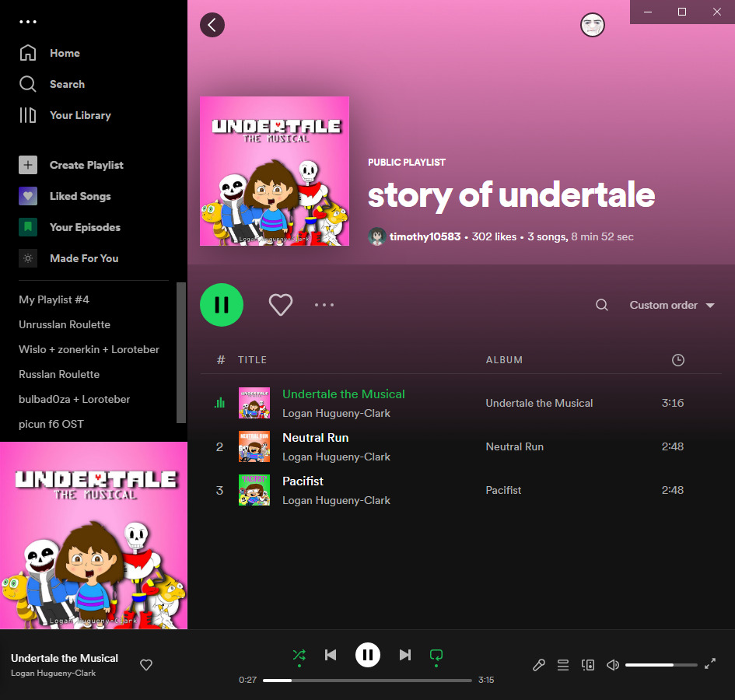Screen dimensions: 735x700
Task: Toggle repeat mode off
Action: tap(436, 655)
